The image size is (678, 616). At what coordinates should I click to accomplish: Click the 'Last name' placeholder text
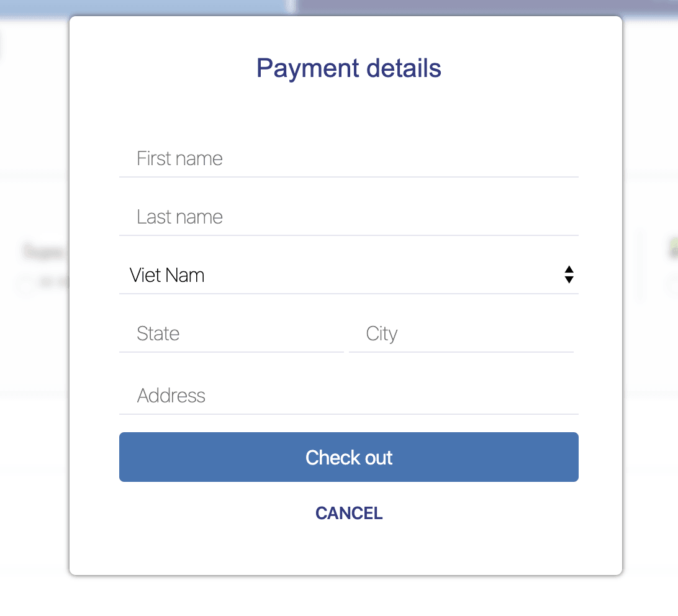point(179,217)
